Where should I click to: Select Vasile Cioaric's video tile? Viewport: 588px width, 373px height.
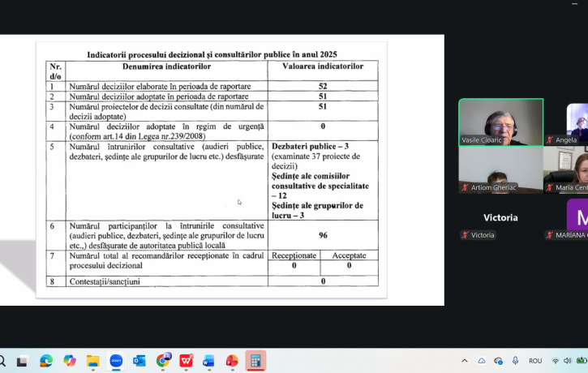pos(500,122)
